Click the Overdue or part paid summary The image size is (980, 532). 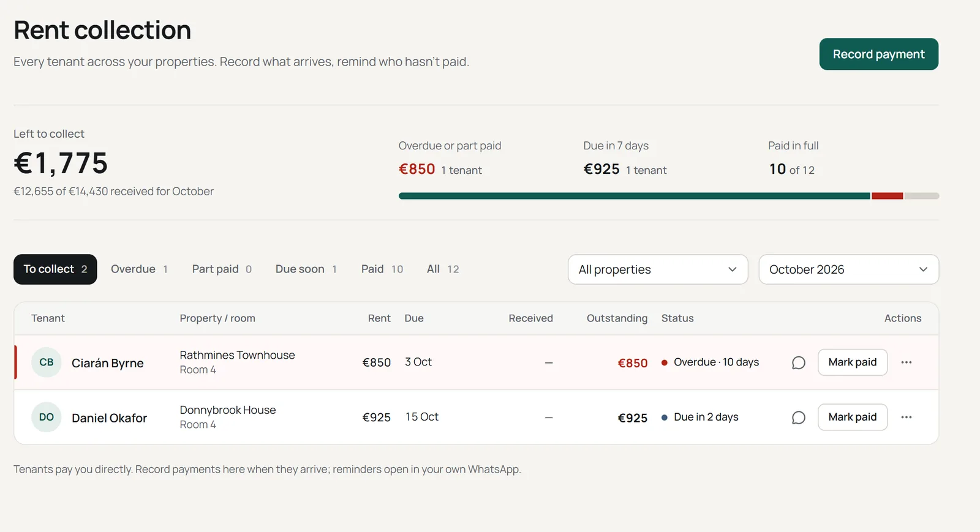450,159
